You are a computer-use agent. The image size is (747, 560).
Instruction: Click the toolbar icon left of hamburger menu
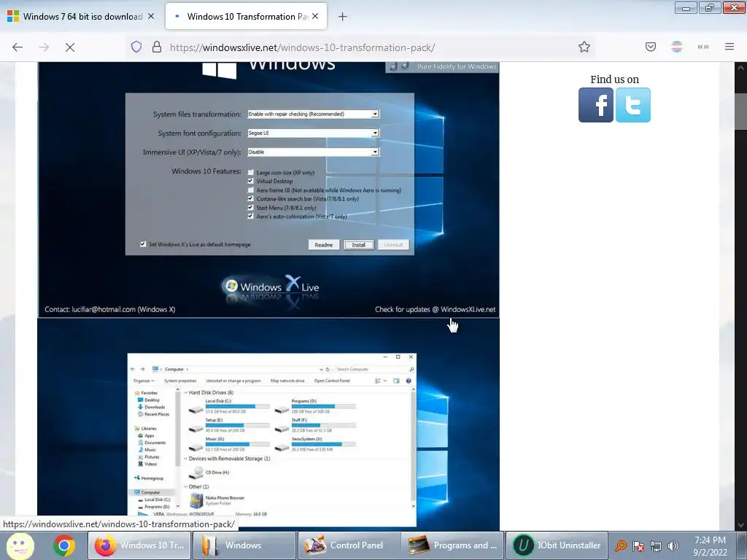tap(703, 47)
